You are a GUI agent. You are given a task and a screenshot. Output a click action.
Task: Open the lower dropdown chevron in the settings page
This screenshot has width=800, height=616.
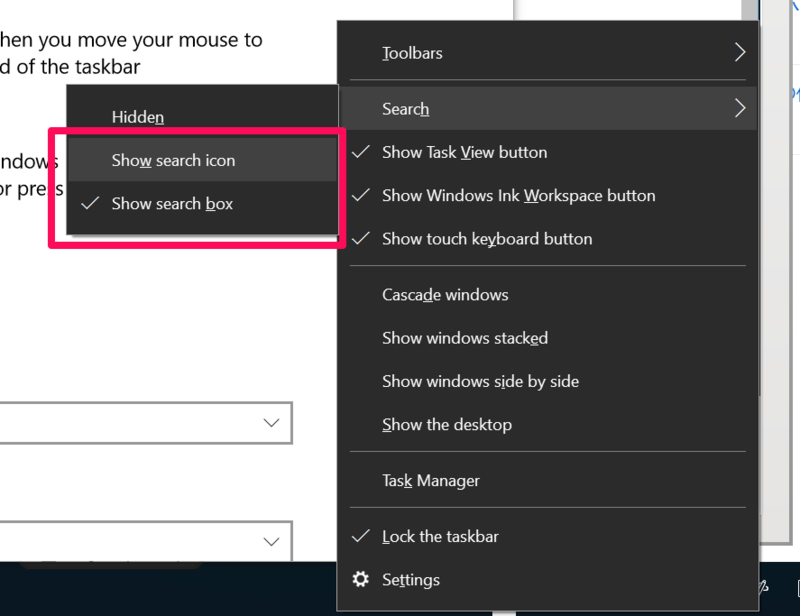click(x=271, y=541)
